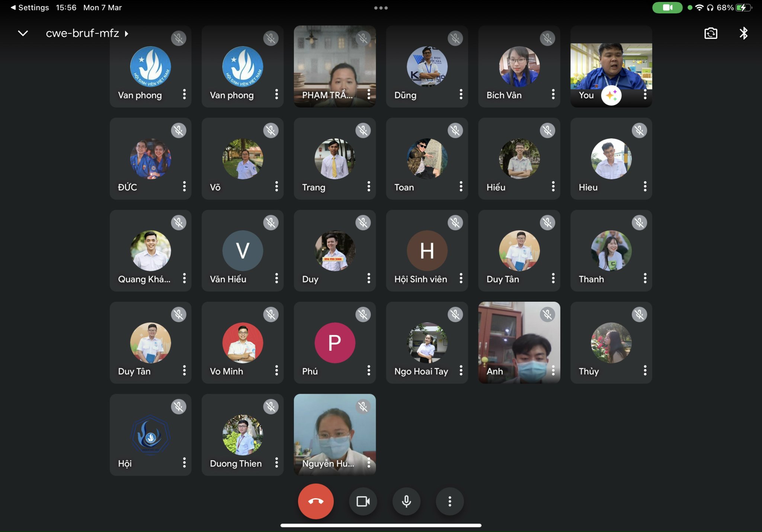Open three-dot menu on Bích Vân tile
The image size is (762, 532).
coord(553,94)
